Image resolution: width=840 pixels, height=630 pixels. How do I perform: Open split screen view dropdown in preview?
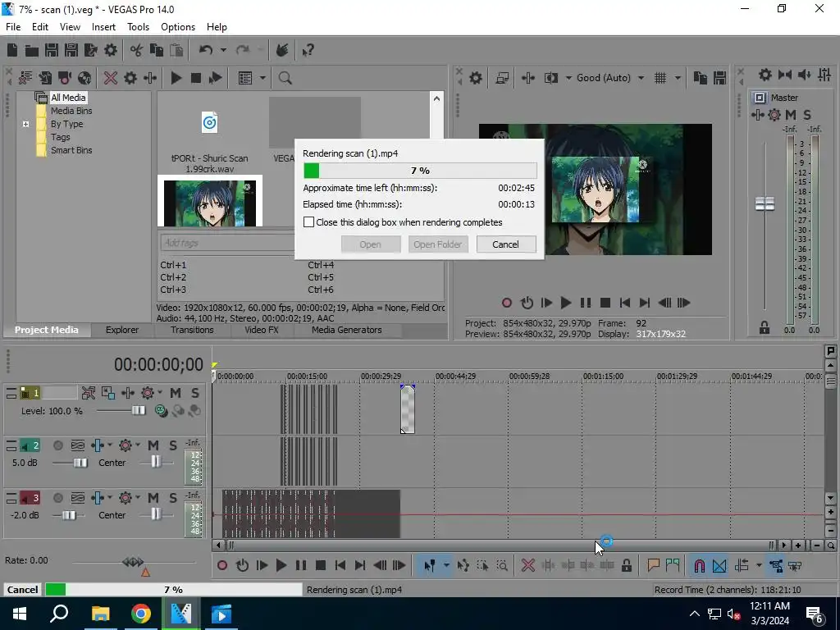[568, 78]
